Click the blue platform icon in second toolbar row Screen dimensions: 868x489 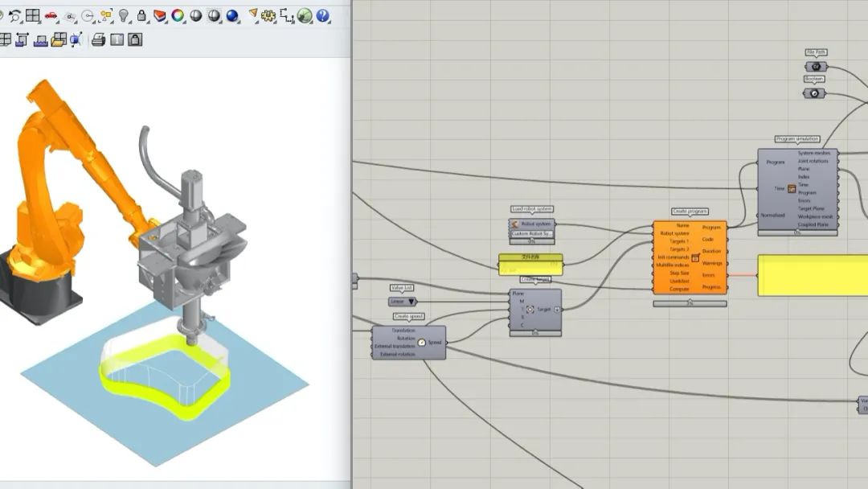(x=40, y=40)
